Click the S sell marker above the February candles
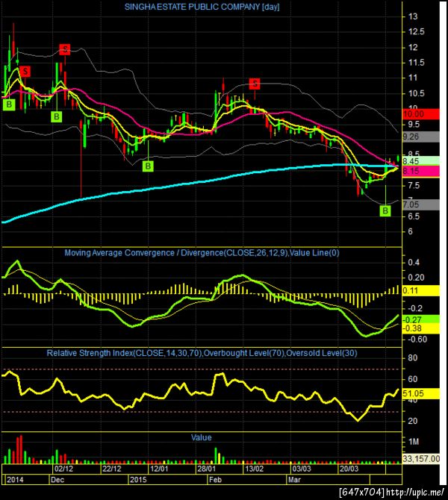This screenshot has height=500, width=448. (255, 84)
